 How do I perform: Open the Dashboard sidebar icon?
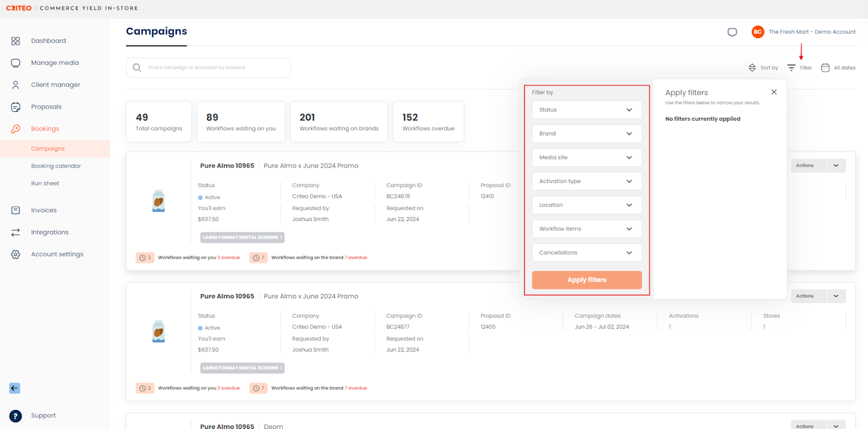(16, 41)
